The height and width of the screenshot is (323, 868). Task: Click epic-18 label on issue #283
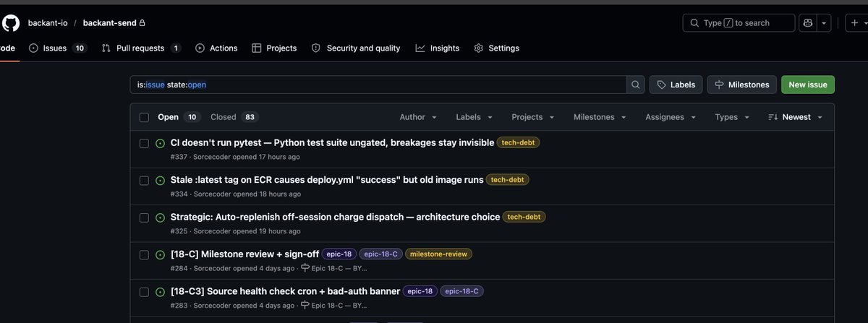[x=420, y=291]
